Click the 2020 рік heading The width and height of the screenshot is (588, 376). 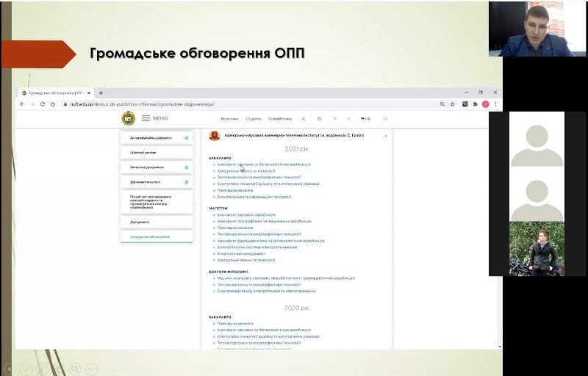297,308
